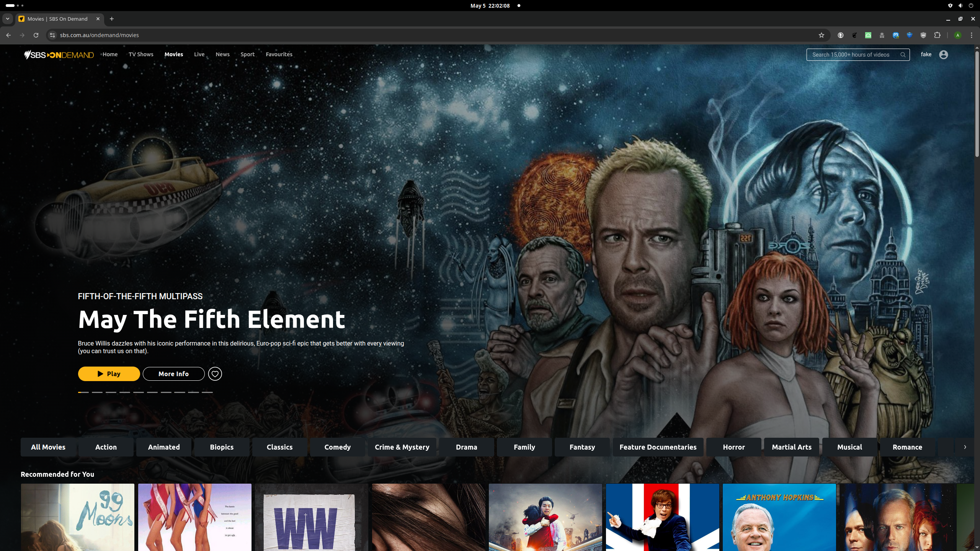The width and height of the screenshot is (980, 551).
Task: Open the WW poster thumbnail
Action: click(x=312, y=517)
